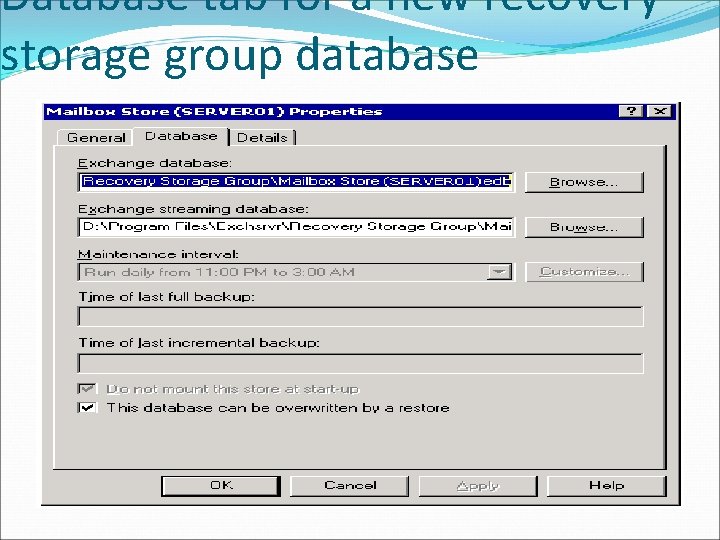Close the Mailbox Store Properties dialog

coord(659,111)
